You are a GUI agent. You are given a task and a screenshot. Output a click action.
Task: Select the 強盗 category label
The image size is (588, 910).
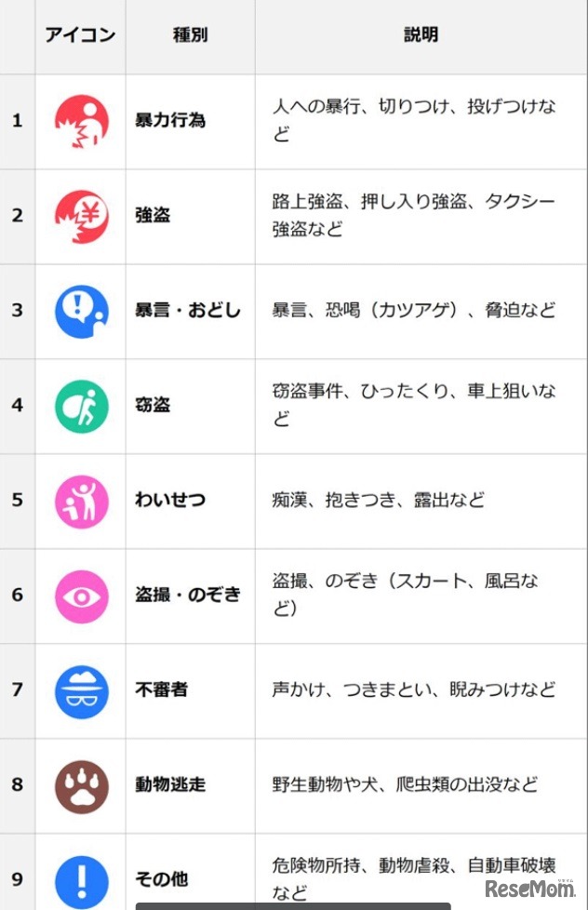[154, 216]
